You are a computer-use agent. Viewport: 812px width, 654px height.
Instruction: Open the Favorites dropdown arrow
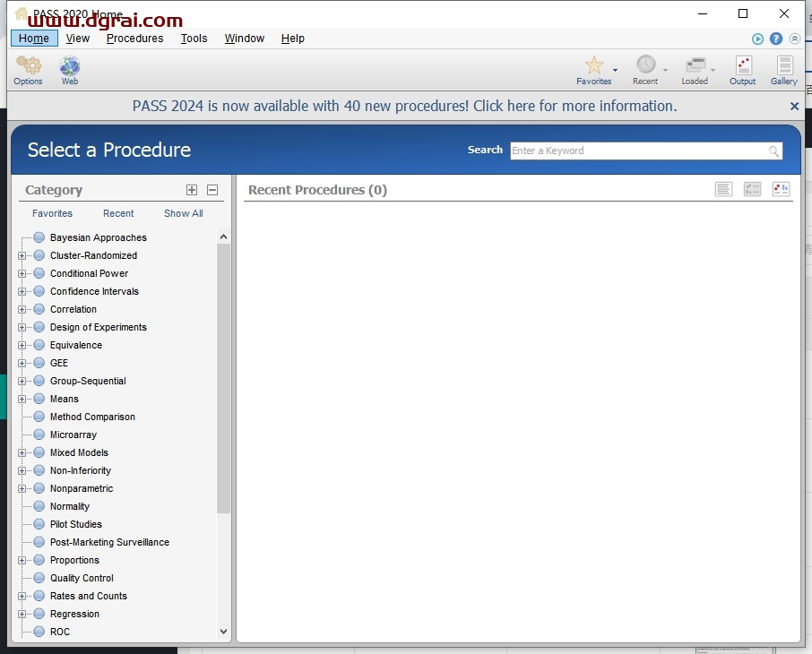coord(615,70)
